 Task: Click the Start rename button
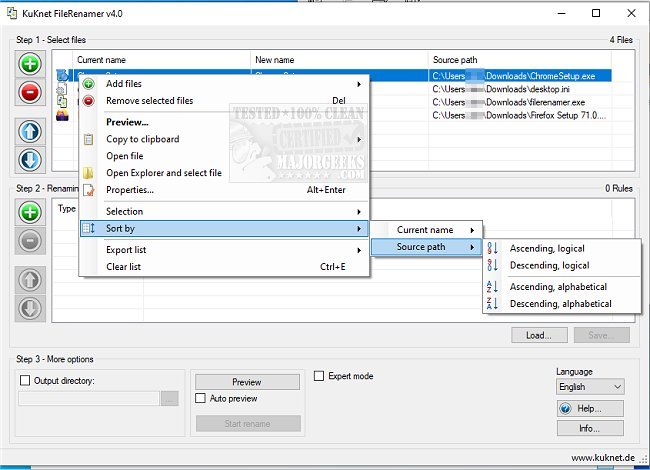click(248, 424)
